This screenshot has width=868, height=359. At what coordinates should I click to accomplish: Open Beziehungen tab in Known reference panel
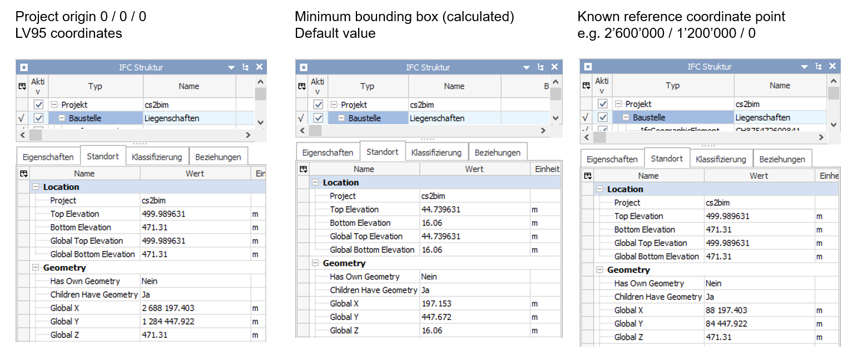(x=782, y=159)
